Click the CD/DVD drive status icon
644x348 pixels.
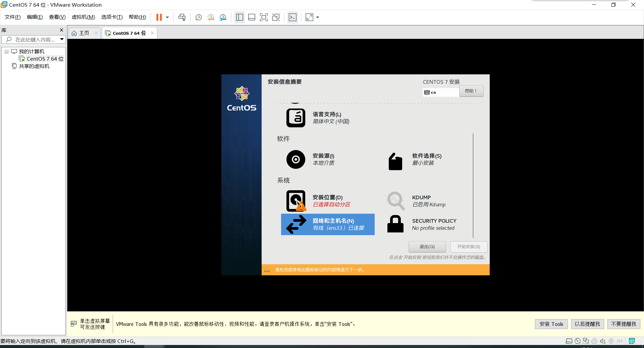578,341
